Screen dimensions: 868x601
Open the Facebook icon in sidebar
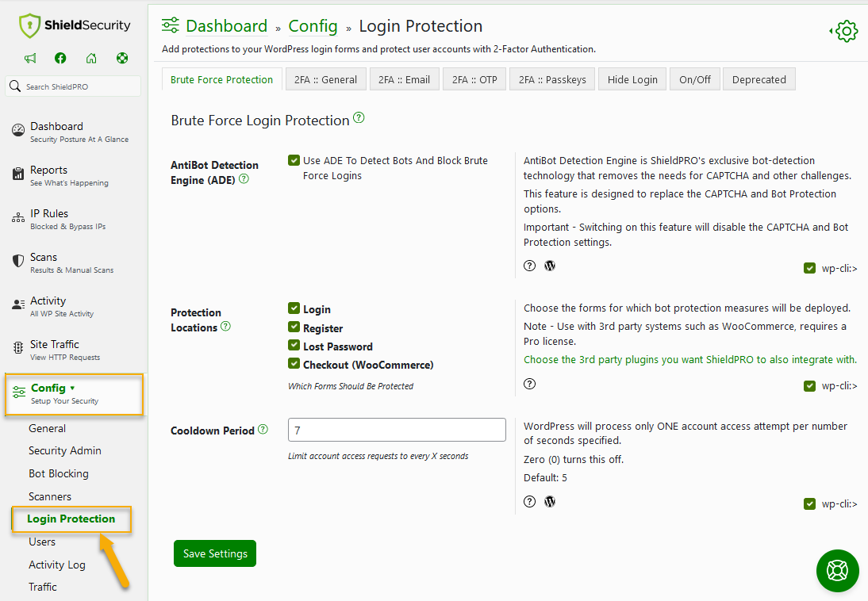pos(60,58)
